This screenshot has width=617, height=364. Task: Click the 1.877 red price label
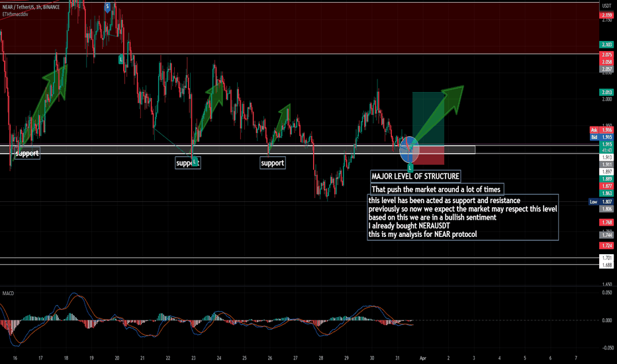(607, 186)
